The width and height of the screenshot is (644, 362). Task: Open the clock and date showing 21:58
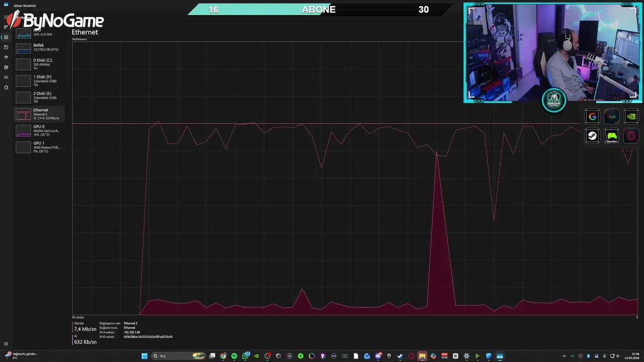pyautogui.click(x=632, y=356)
